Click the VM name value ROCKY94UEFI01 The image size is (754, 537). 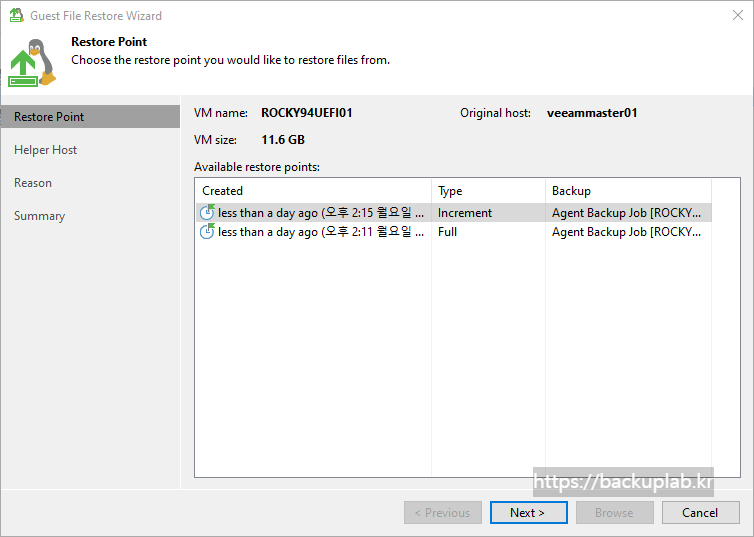pyautogui.click(x=307, y=113)
